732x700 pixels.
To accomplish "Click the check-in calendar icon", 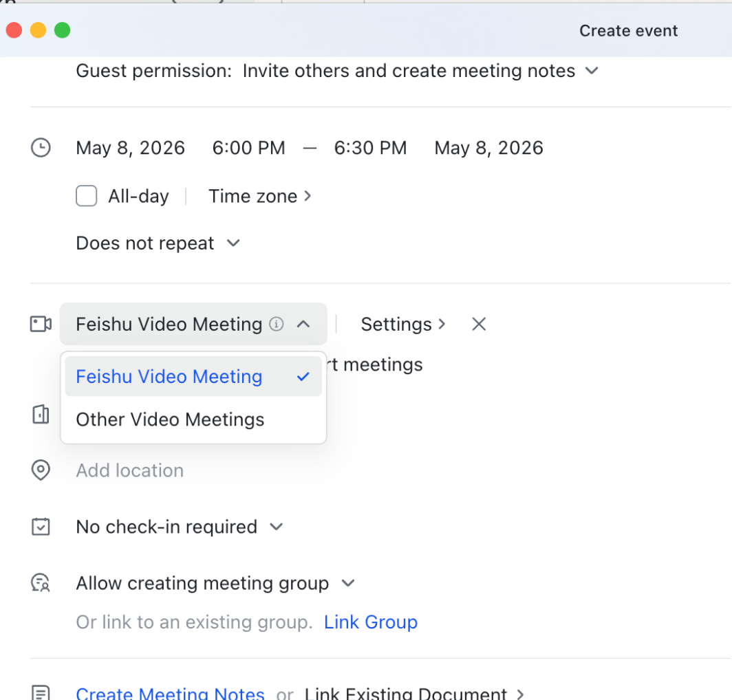I will click(x=41, y=527).
